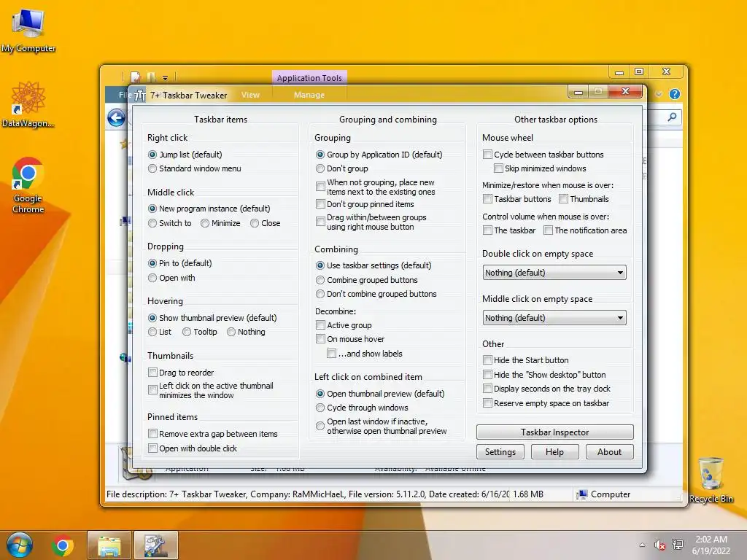Check minimize/restore over Thumbnails
Screen dimensions: 747x560
coord(584,199)
